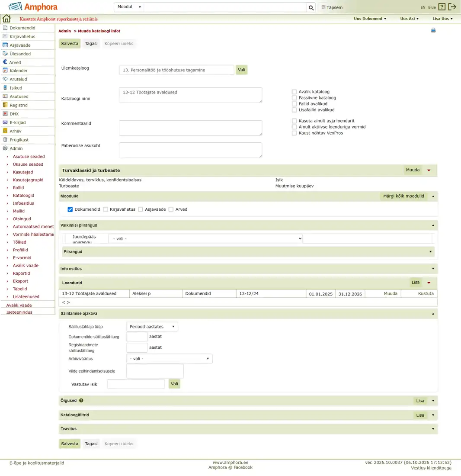Screen dimensions: 461x476
Task: Open the Arhiiviväärtus dropdown
Action: pos(169,359)
